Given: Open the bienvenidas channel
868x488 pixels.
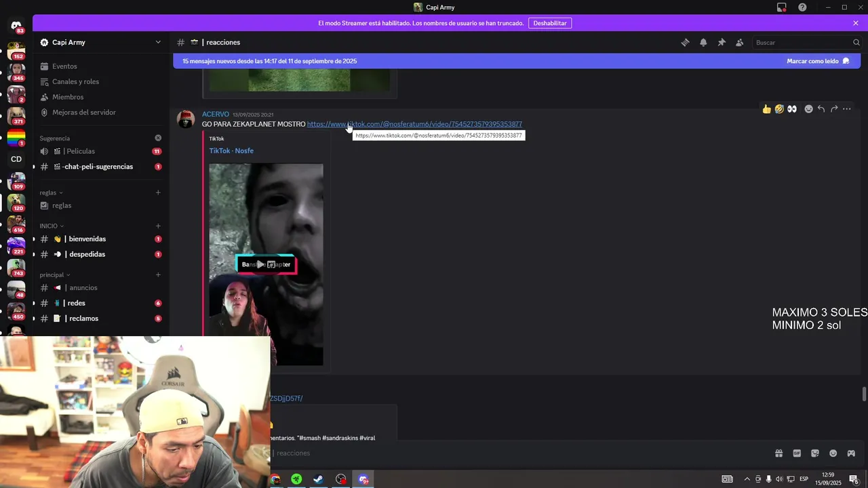Looking at the screenshot, I should point(100,239).
